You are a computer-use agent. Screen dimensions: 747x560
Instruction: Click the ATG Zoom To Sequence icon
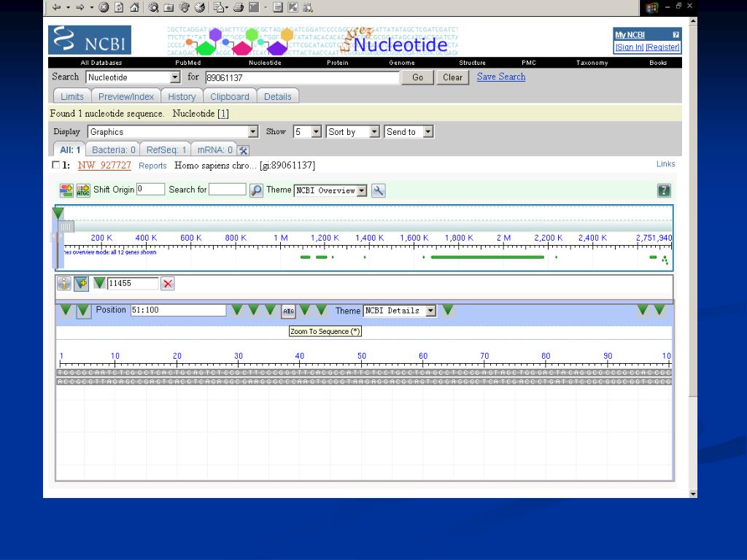click(288, 311)
